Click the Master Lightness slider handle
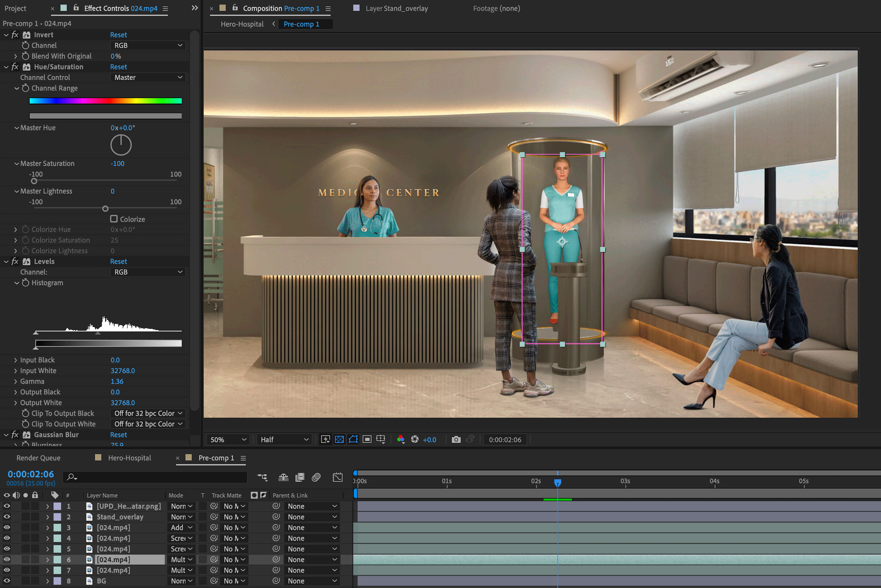881x588 pixels. pos(105,209)
